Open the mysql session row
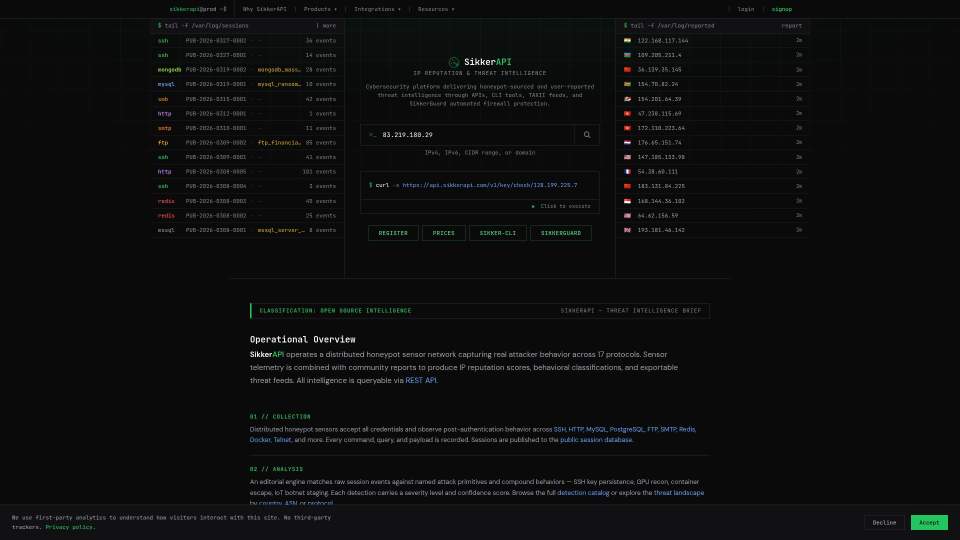 (x=247, y=84)
